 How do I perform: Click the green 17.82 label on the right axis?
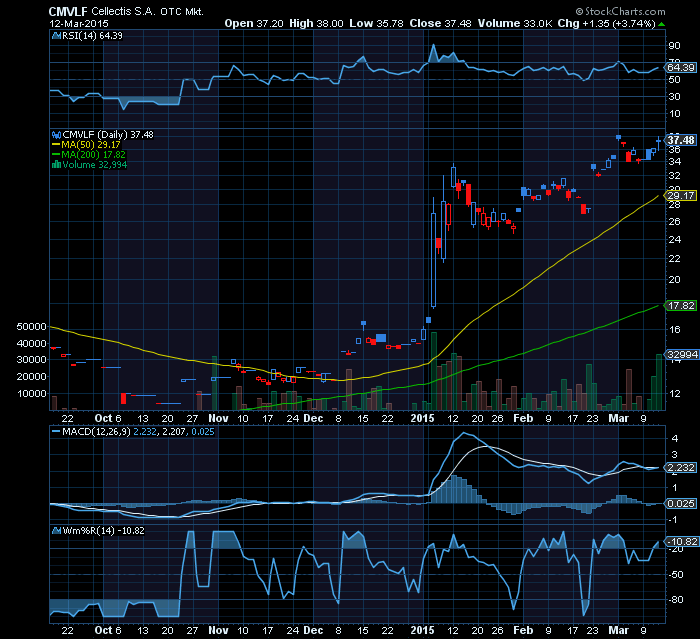[x=681, y=305]
